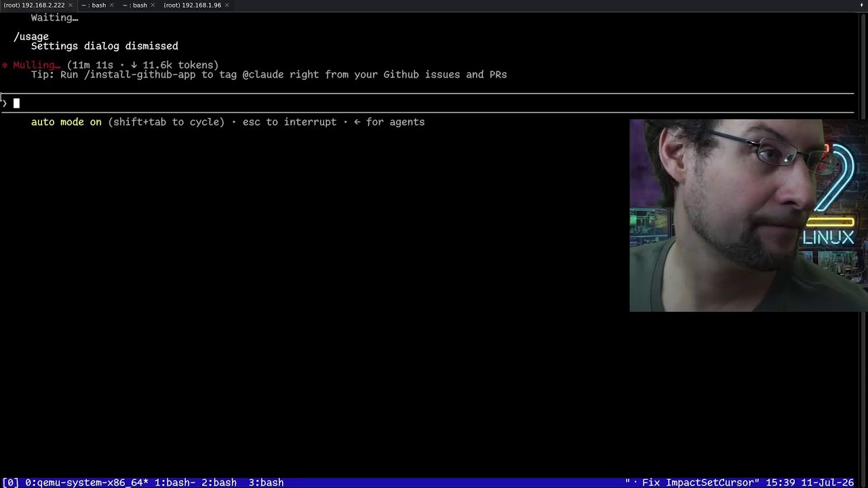868x488 pixels.
Task: Click the tmux session [0] indicator
Action: (10, 483)
